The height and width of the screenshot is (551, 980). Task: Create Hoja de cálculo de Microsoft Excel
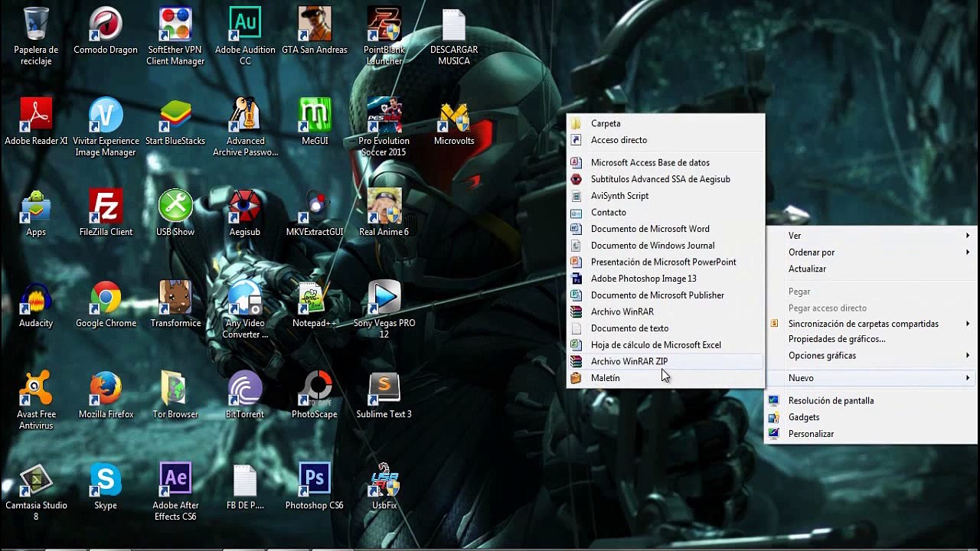click(x=665, y=345)
